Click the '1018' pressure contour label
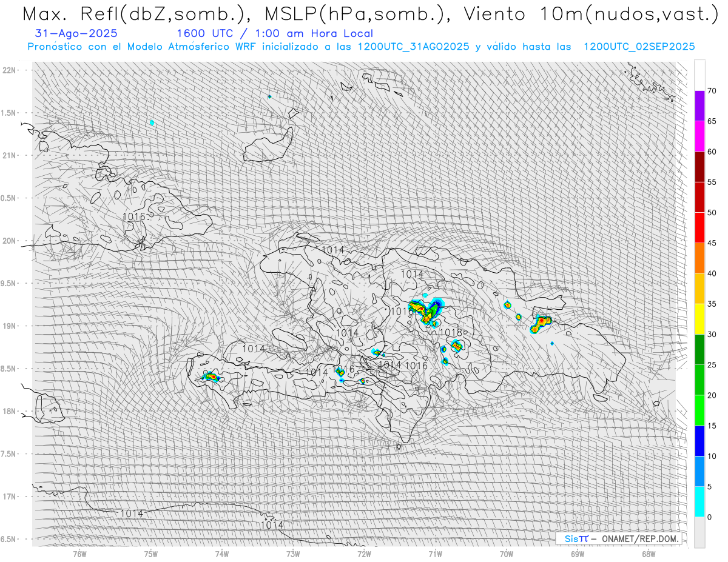 tap(451, 332)
